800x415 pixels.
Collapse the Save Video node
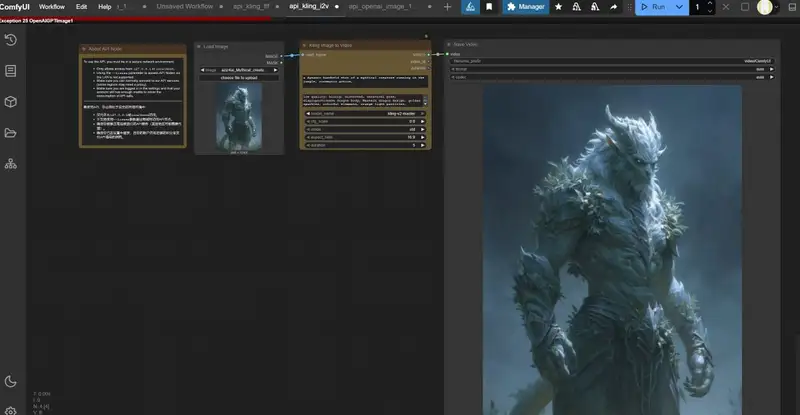tap(449, 44)
